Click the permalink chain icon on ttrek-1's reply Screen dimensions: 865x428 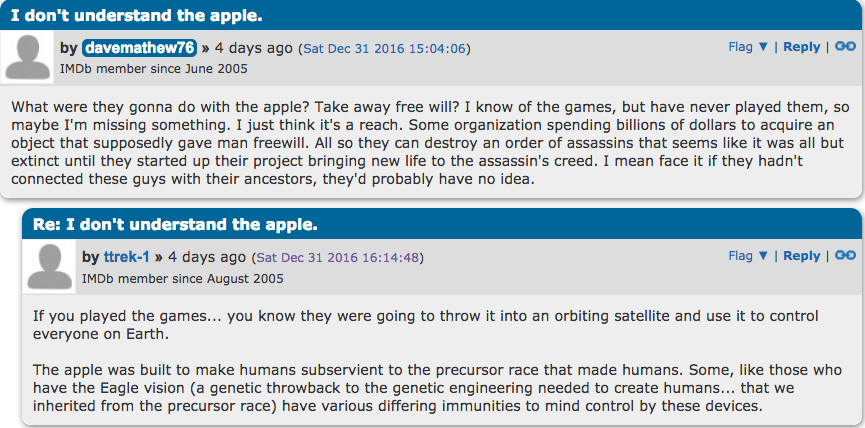click(845, 256)
